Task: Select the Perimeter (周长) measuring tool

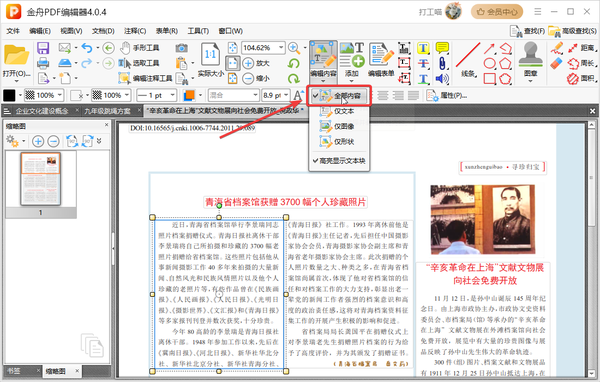Action: click(581, 63)
